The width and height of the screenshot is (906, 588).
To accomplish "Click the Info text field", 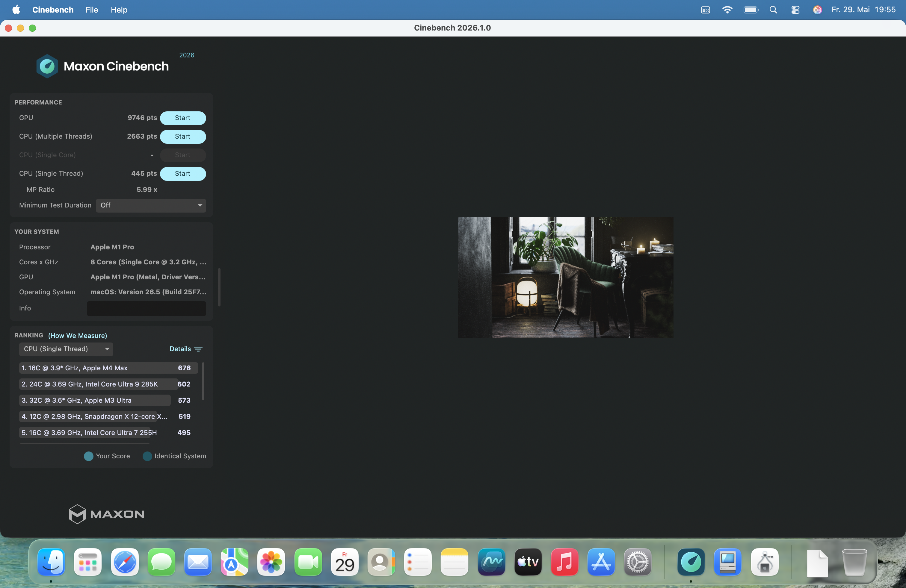I will click(x=146, y=308).
